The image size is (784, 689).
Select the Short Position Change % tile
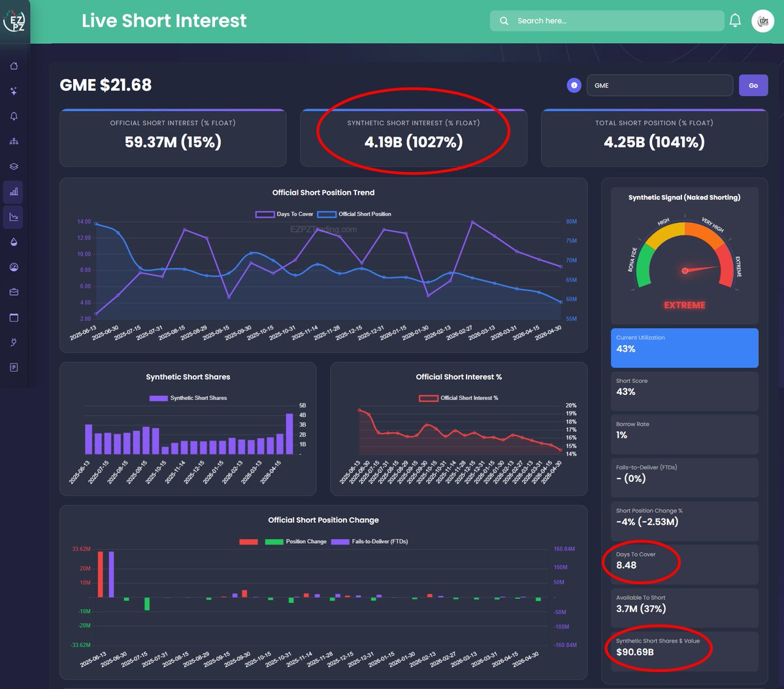[685, 521]
